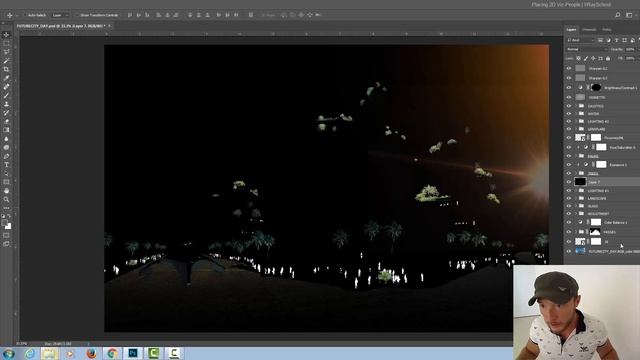
Task: Change the screen mode
Action: coord(6,244)
